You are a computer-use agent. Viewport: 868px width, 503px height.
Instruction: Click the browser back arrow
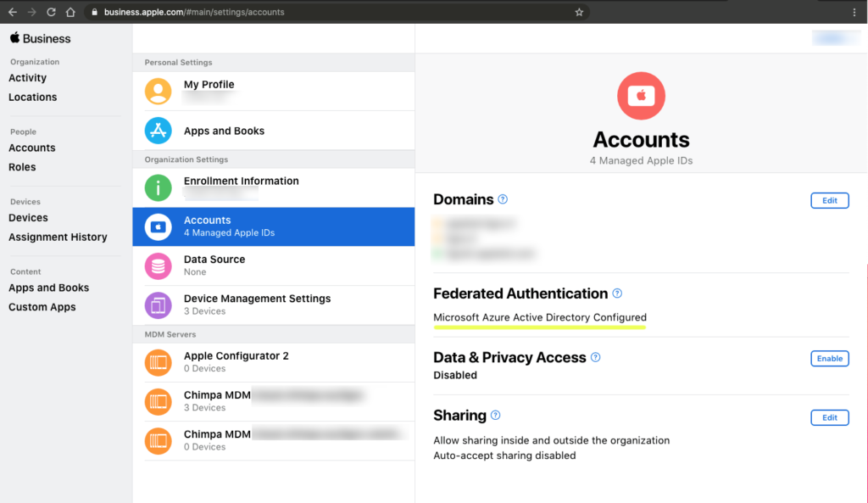(x=12, y=12)
